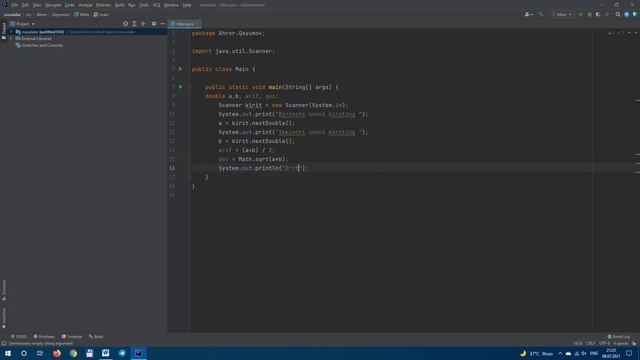Open the Build tool window
640x360 pixels.
click(x=96, y=337)
